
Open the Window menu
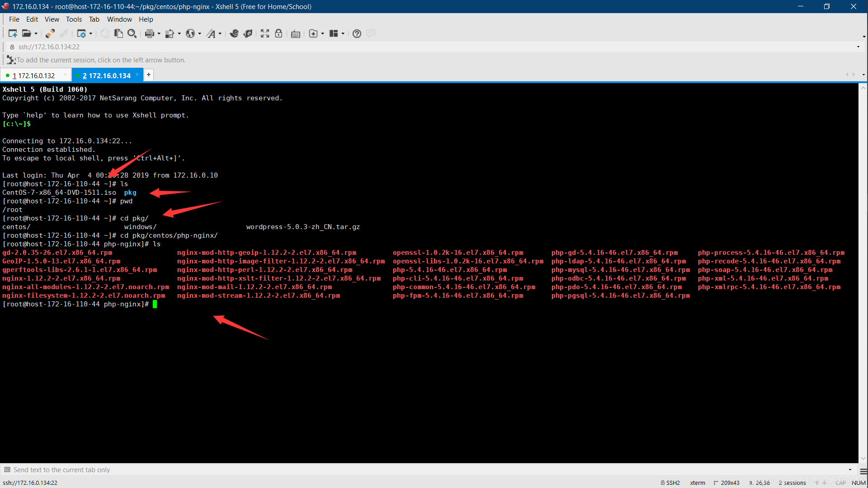point(119,19)
